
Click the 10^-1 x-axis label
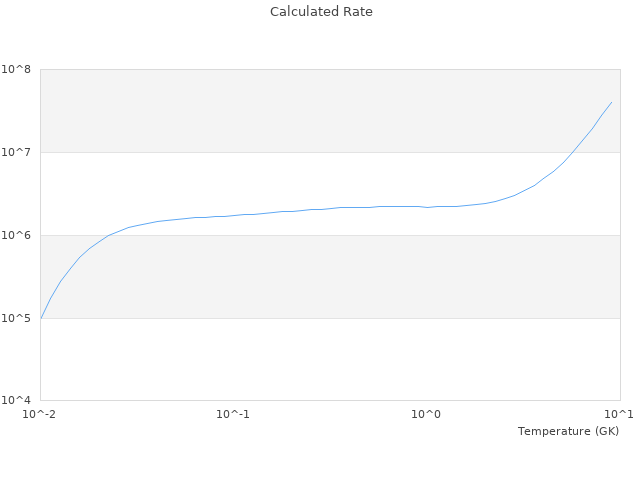(x=233, y=414)
